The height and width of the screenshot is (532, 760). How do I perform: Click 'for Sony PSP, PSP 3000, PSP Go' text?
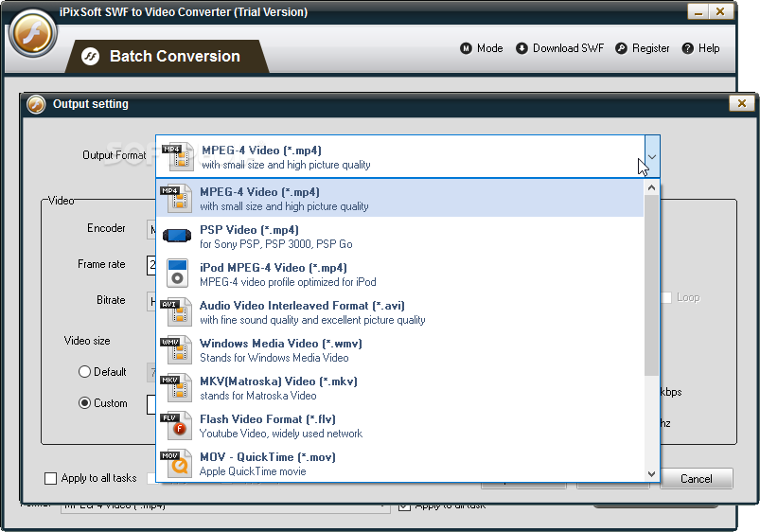click(x=275, y=244)
